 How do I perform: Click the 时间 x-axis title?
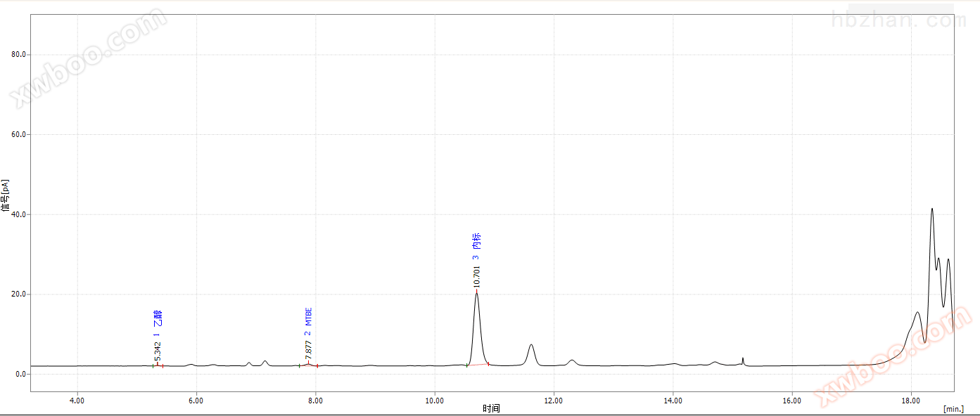point(491,408)
